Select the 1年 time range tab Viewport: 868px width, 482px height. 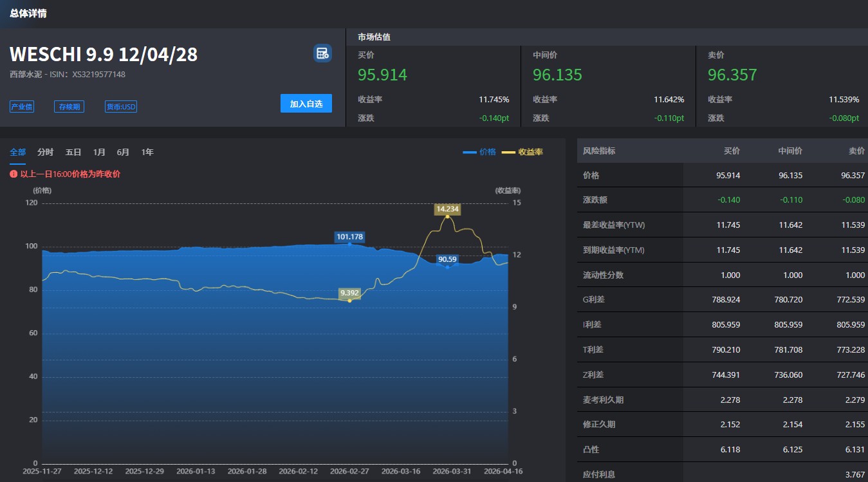pyautogui.click(x=147, y=153)
